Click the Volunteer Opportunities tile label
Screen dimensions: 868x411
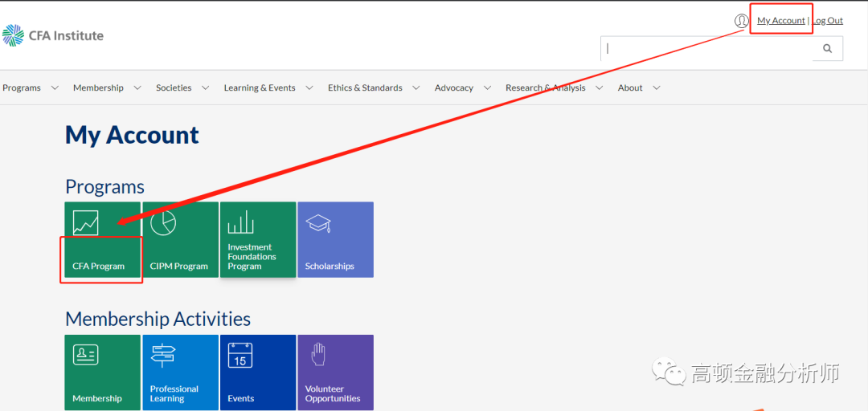pyautogui.click(x=333, y=393)
